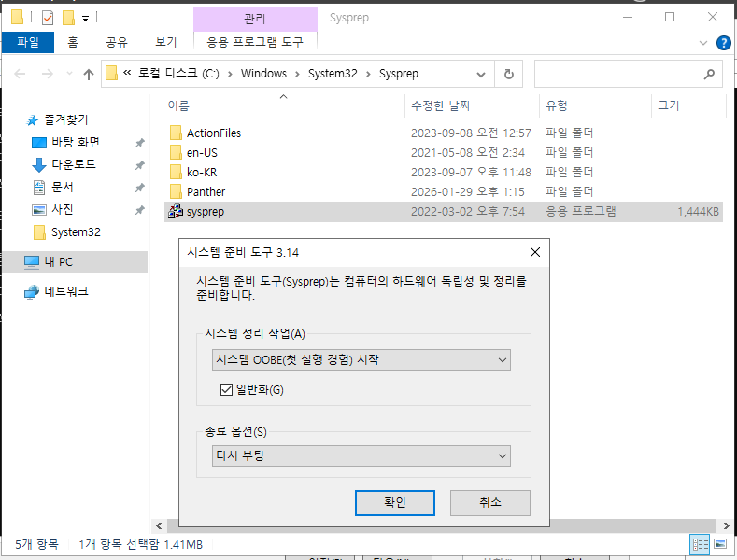737x560 pixels.
Task: Close the 시스템 준비 도구 dialog
Action: pyautogui.click(x=535, y=253)
